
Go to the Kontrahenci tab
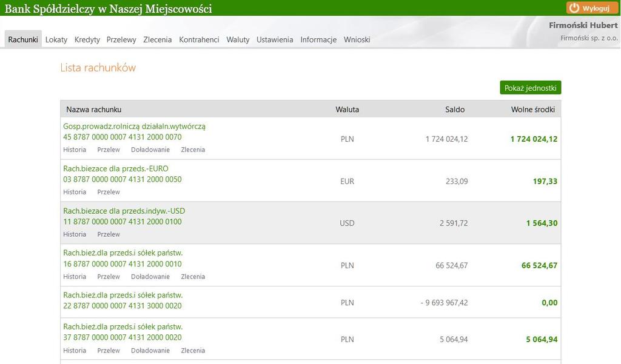[199, 39]
